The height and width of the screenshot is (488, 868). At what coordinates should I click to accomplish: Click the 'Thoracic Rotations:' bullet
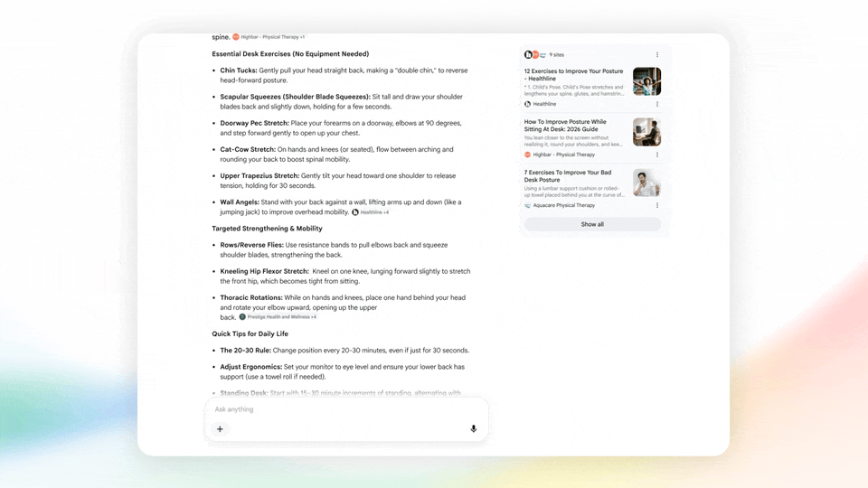pyautogui.click(x=250, y=297)
